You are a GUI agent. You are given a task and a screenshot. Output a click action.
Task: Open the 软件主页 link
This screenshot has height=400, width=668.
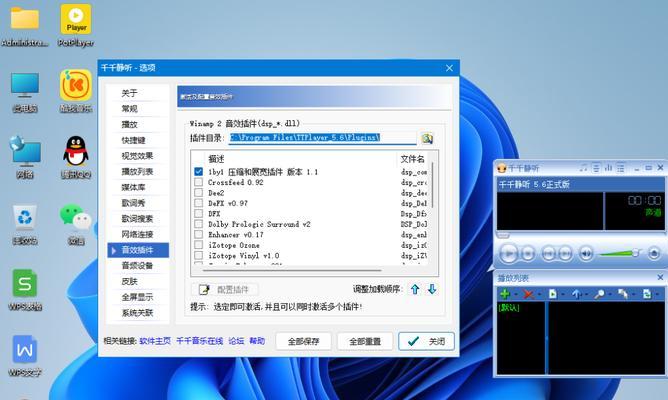tap(155, 341)
